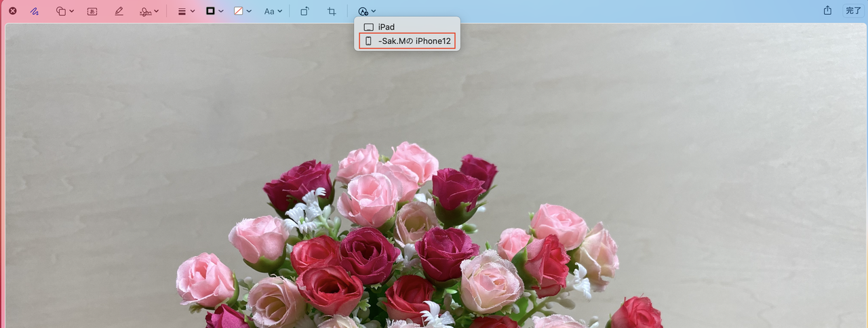This screenshot has height=328, width=868.
Task: Open the line style thickness menu
Action: coord(186,12)
